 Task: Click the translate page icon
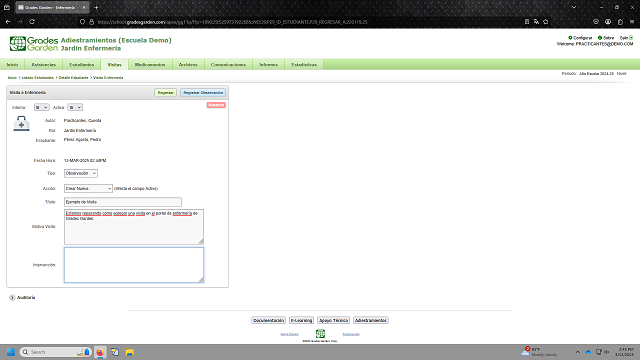point(536,22)
